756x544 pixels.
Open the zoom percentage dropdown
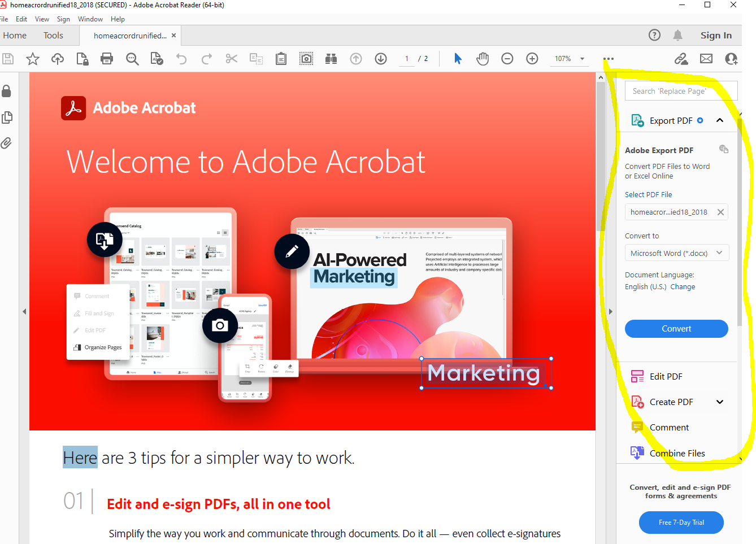[583, 58]
